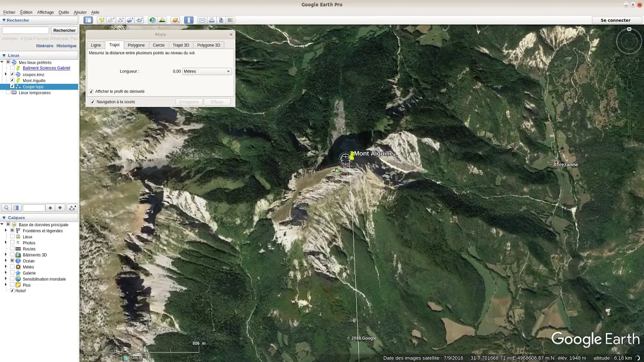Toggle Navigation à la souris checkbox

93,102
